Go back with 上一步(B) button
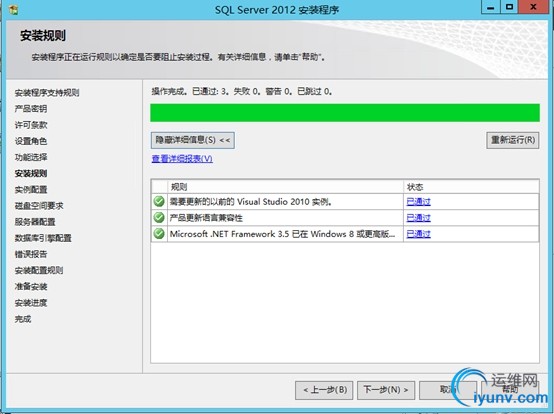This screenshot has height=414, width=554. [324, 390]
